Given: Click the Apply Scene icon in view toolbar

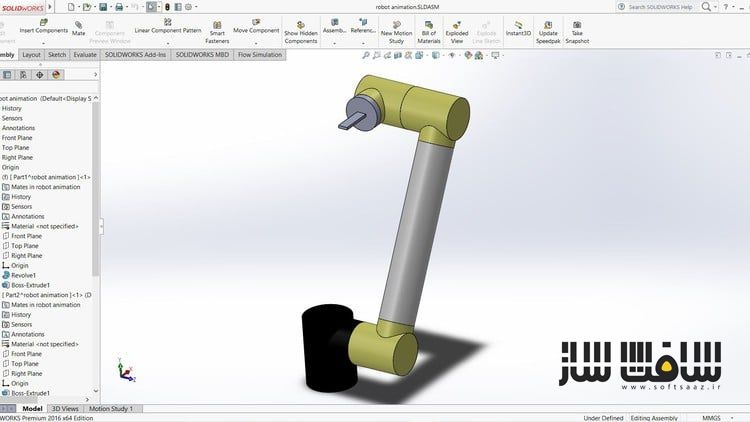Looking at the screenshot, I should [479, 56].
